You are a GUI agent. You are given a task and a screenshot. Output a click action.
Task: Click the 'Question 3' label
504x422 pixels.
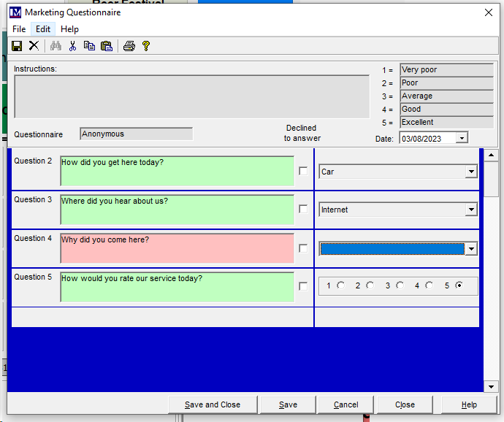(x=33, y=199)
